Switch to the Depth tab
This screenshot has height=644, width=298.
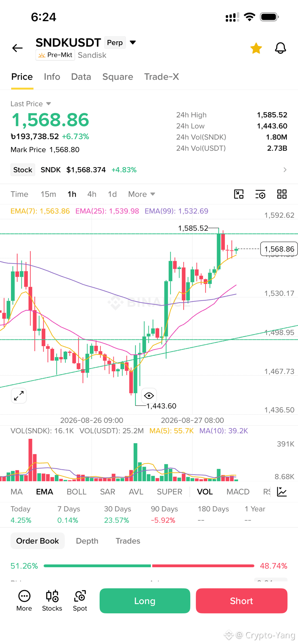(x=87, y=541)
